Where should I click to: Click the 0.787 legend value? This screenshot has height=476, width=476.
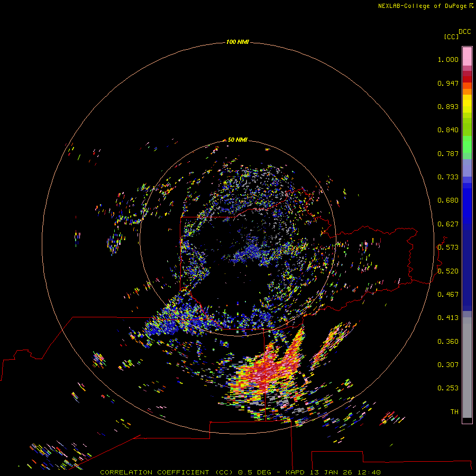[x=448, y=153]
